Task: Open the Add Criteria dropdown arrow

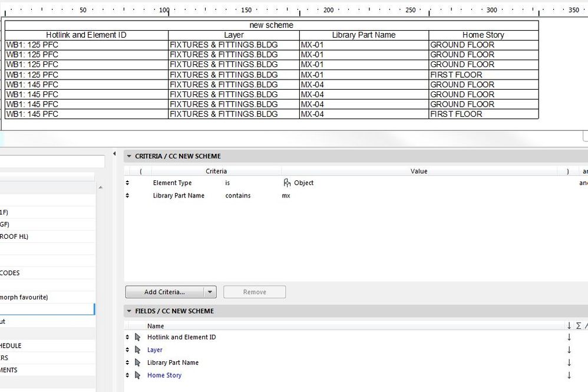Action: tap(210, 292)
